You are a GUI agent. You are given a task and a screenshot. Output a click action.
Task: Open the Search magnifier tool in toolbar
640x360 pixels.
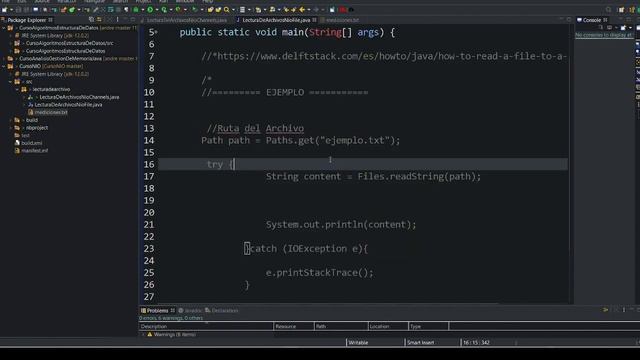tap(227, 9)
